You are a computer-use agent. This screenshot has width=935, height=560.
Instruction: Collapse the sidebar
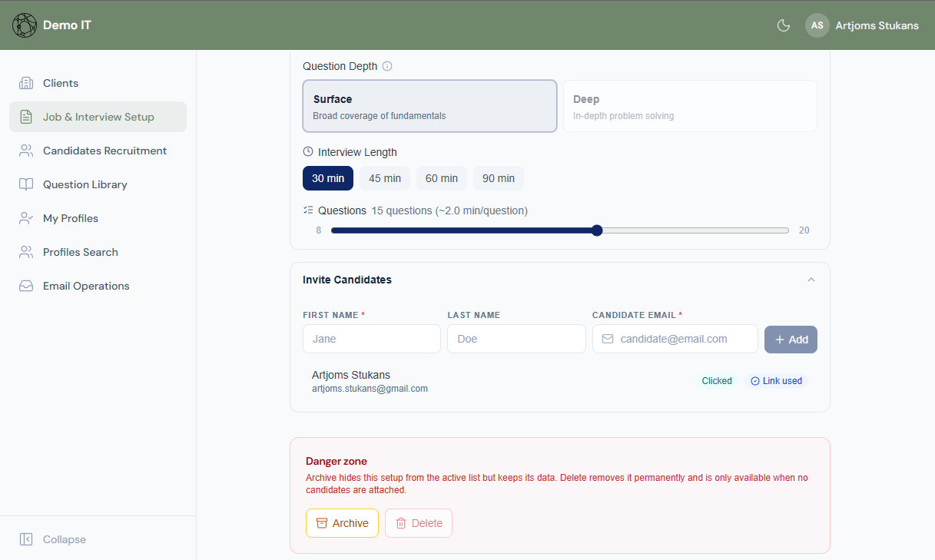98,539
